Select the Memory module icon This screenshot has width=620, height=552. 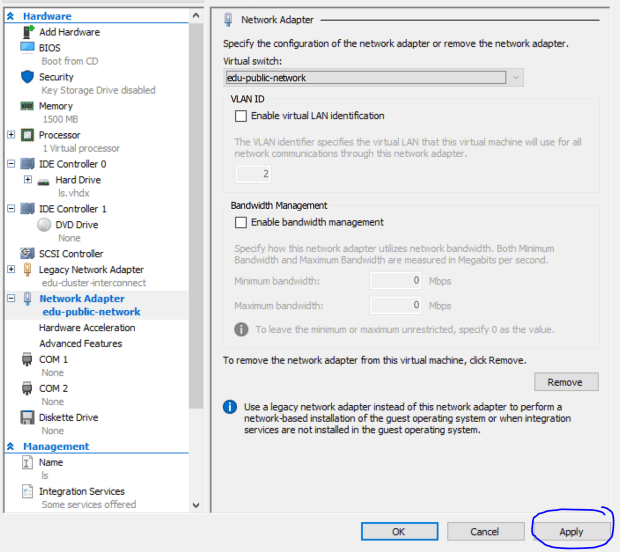click(27, 106)
